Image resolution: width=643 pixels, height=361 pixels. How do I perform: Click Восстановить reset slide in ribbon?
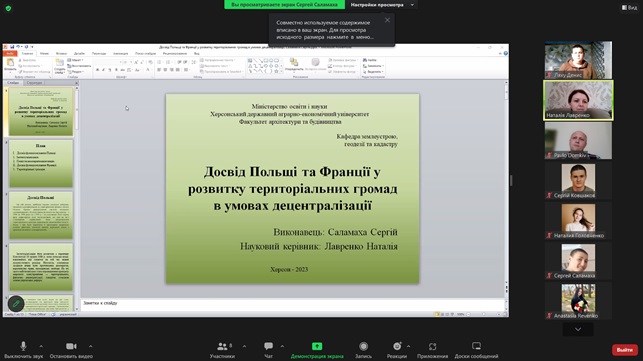79,66
